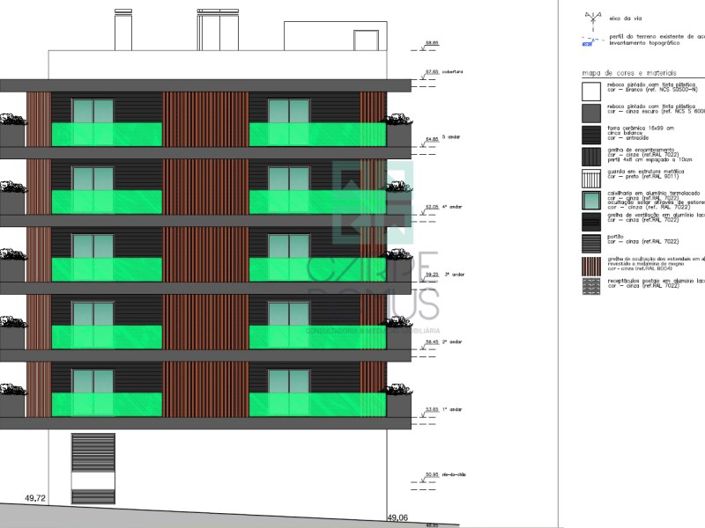Image resolution: width=705 pixels, height=528 pixels.
Task: Click the 49,72 ground elevation value
Action: pyautogui.click(x=35, y=498)
